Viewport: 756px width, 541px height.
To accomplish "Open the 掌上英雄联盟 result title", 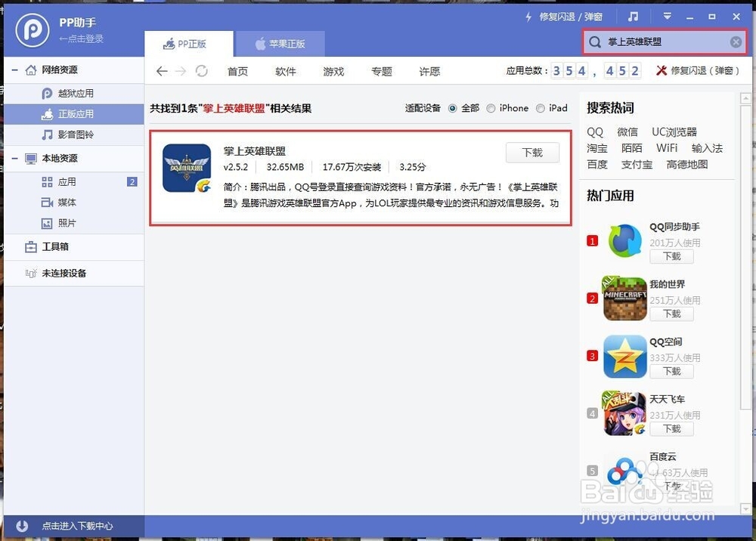I will pos(255,151).
